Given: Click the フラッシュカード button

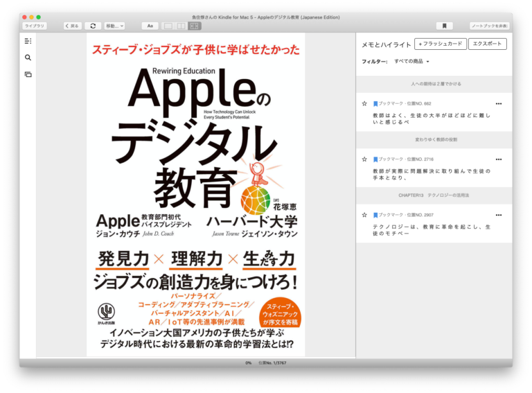Looking at the screenshot, I should click(x=441, y=44).
